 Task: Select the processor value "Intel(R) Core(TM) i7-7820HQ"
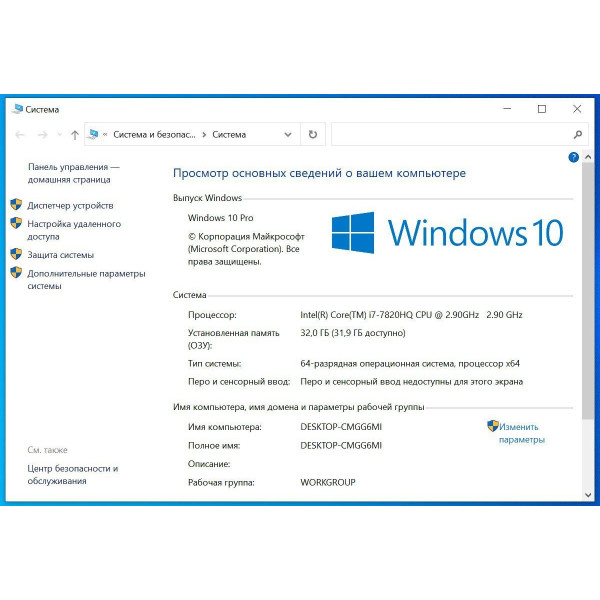(x=357, y=315)
